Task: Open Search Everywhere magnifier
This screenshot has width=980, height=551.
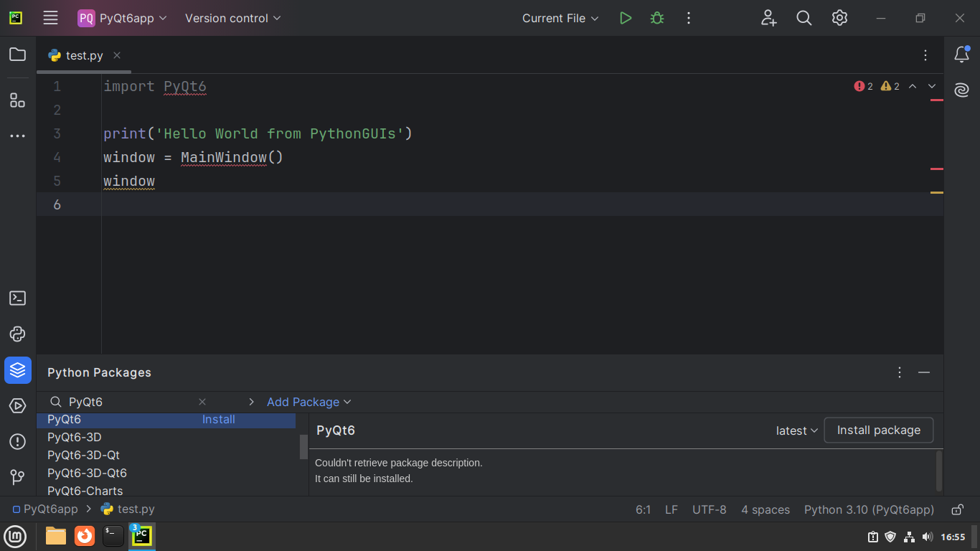Action: point(804,18)
